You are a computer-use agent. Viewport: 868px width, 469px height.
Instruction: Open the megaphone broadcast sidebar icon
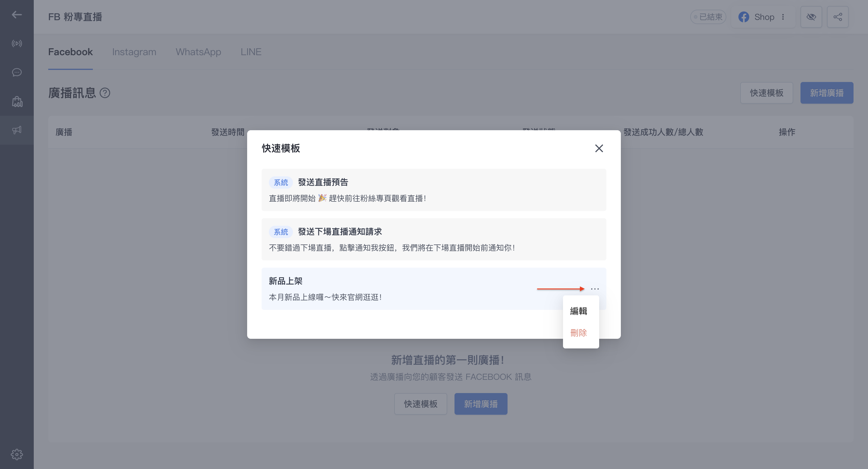[17, 130]
